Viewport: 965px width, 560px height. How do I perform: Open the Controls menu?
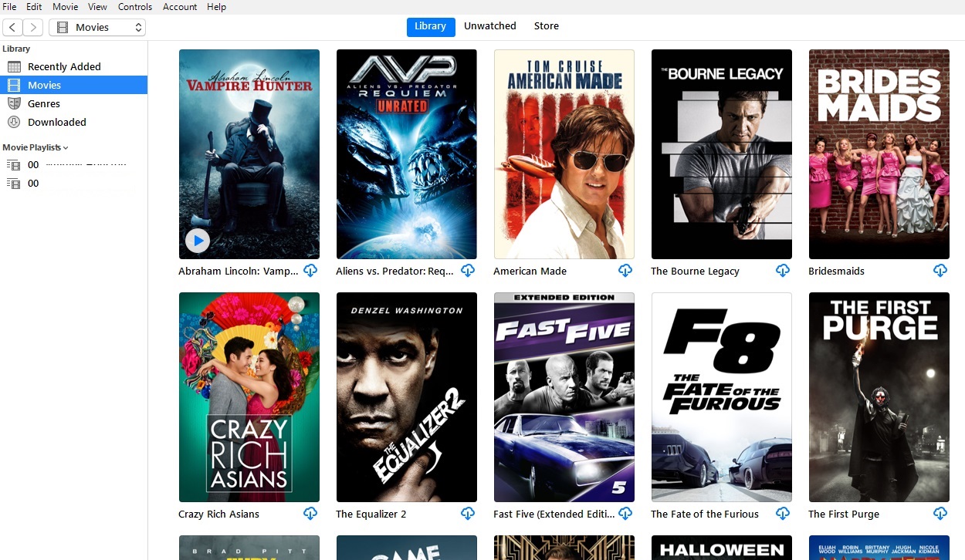click(x=135, y=6)
